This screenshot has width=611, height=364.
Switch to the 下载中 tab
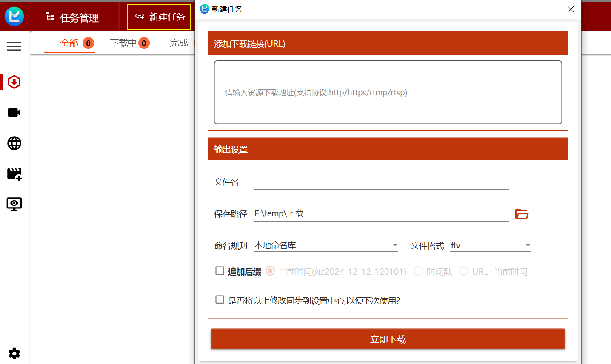click(x=123, y=43)
